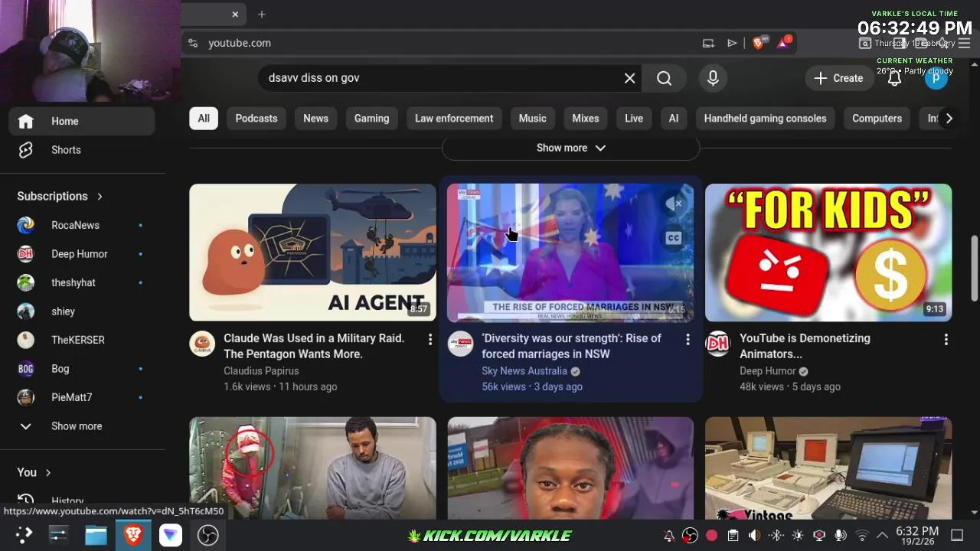
Task: Select the Podcasts filter chip
Action: point(256,119)
